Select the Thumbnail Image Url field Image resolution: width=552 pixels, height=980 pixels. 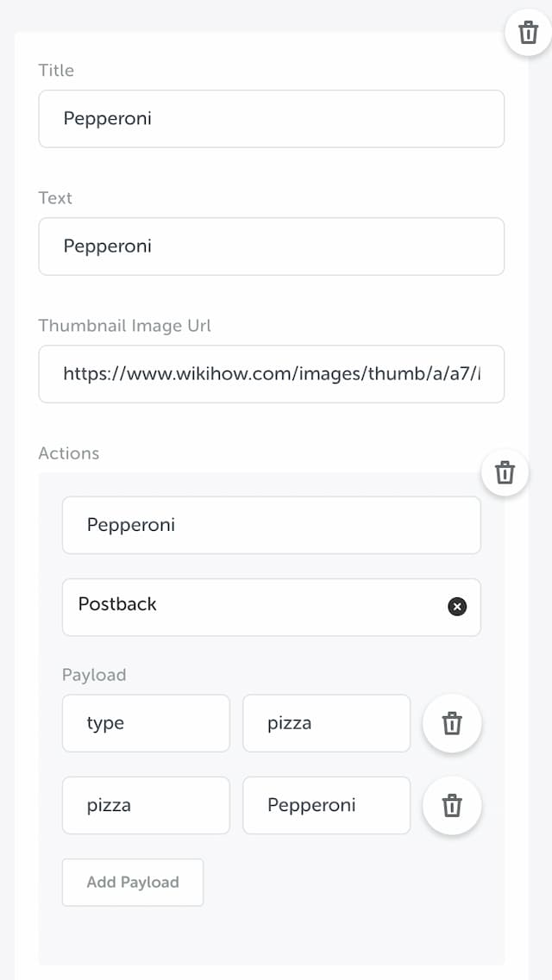coord(272,374)
